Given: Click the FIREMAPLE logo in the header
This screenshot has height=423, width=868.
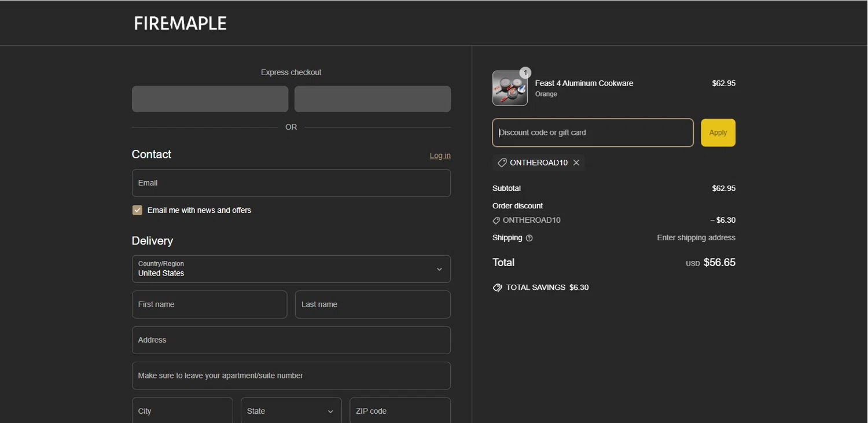Looking at the screenshot, I should pos(180,23).
